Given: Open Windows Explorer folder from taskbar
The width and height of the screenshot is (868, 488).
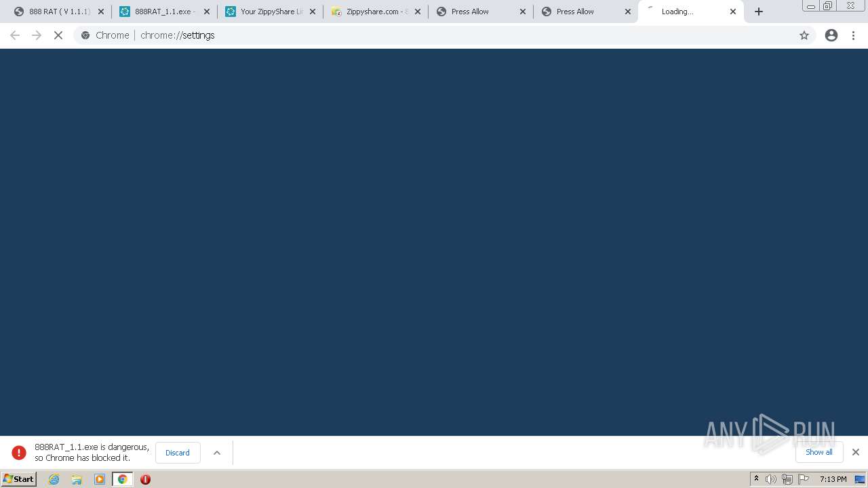Looking at the screenshot, I should tap(77, 479).
